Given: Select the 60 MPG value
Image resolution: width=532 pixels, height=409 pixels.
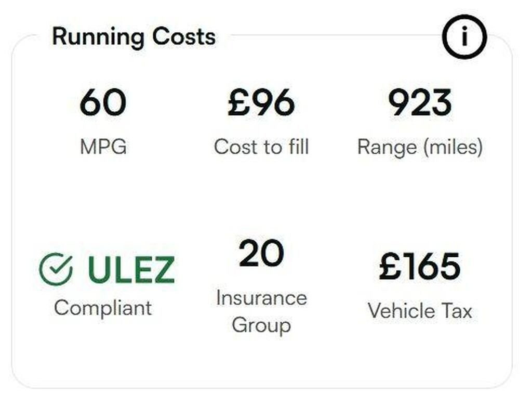Looking at the screenshot, I should (x=103, y=102).
